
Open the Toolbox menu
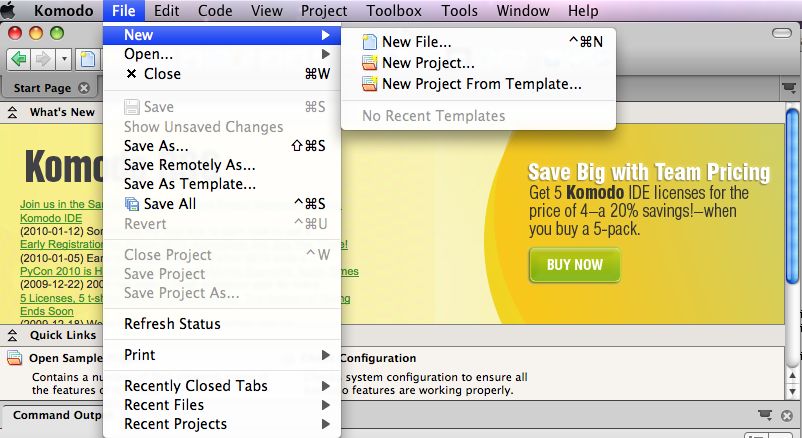tap(393, 11)
